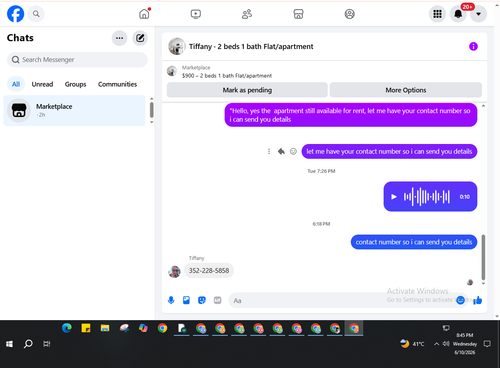Open the Marketplace chat row
This screenshot has height=368, width=500.
[x=74, y=110]
